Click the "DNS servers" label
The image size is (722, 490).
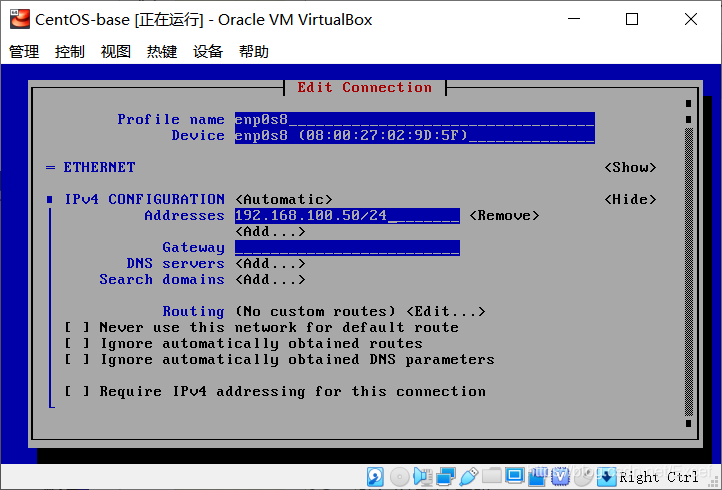point(175,264)
